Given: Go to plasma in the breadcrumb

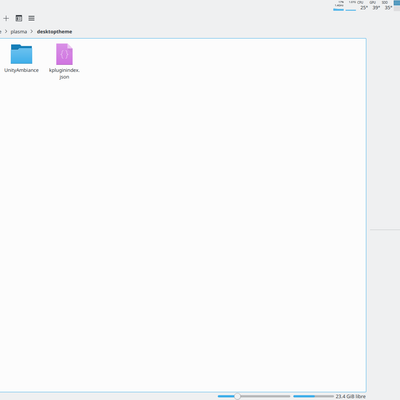Looking at the screenshot, I should pos(19,32).
